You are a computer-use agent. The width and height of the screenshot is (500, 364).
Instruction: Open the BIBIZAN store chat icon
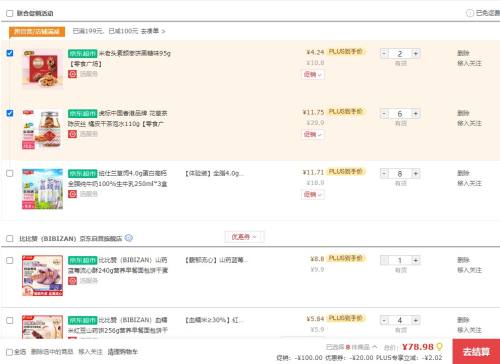[129, 238]
